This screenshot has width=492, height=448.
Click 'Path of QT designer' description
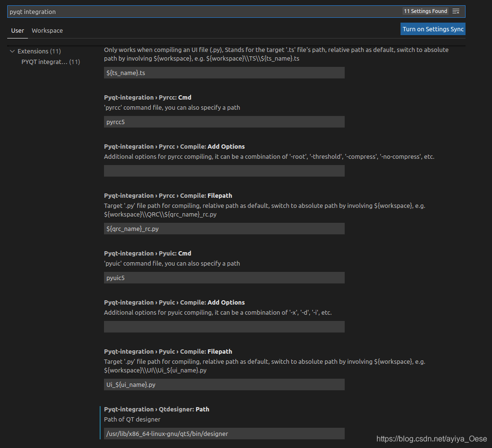[x=132, y=419]
